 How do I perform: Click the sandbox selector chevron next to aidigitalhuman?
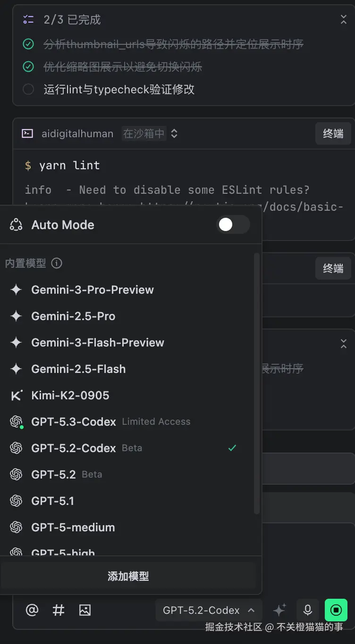coord(174,133)
